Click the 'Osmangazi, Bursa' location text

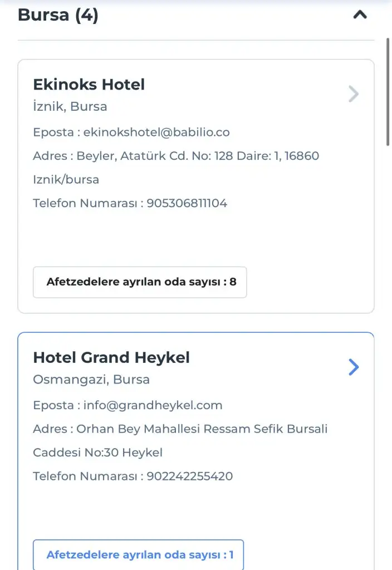tap(91, 380)
